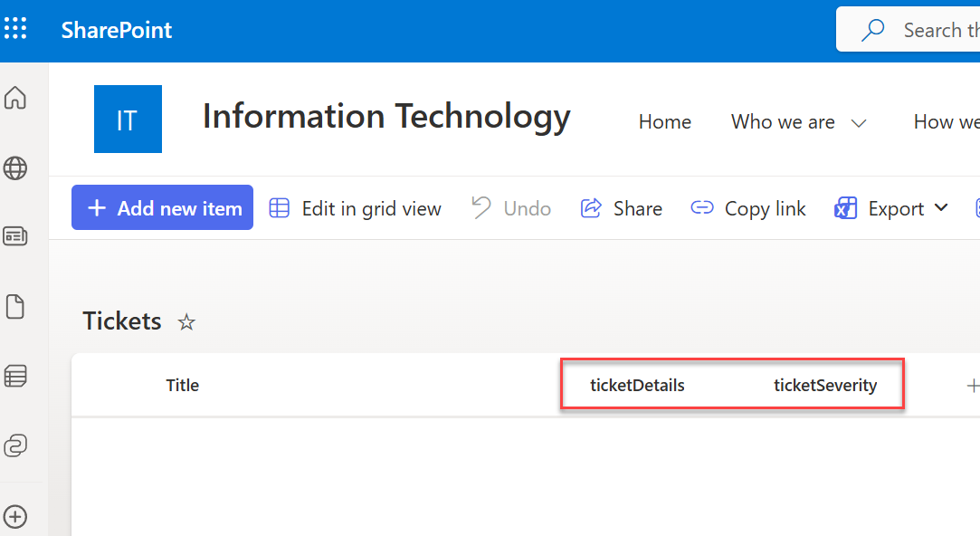Click Copy link in command bar
Image resolution: width=980 pixels, height=536 pixels.
click(x=748, y=208)
